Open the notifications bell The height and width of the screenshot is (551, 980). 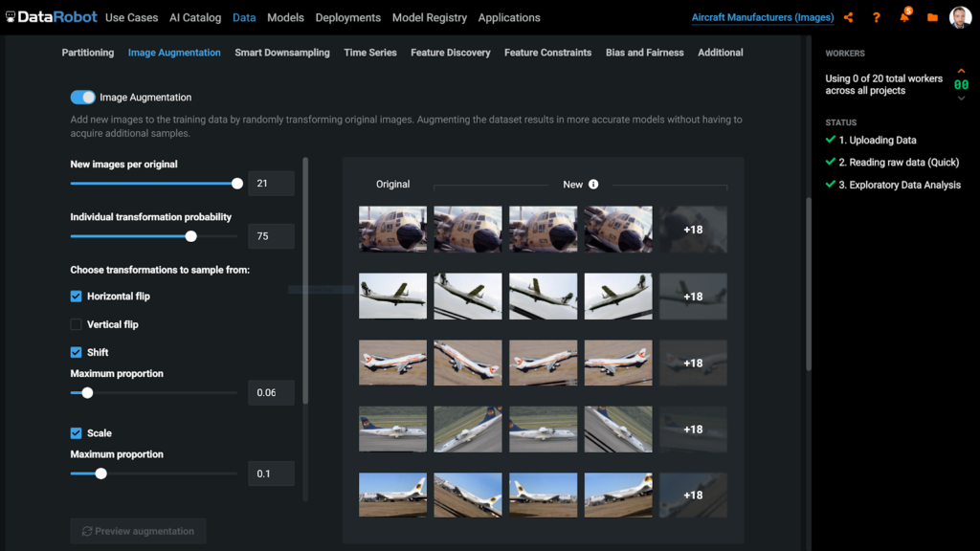904,17
